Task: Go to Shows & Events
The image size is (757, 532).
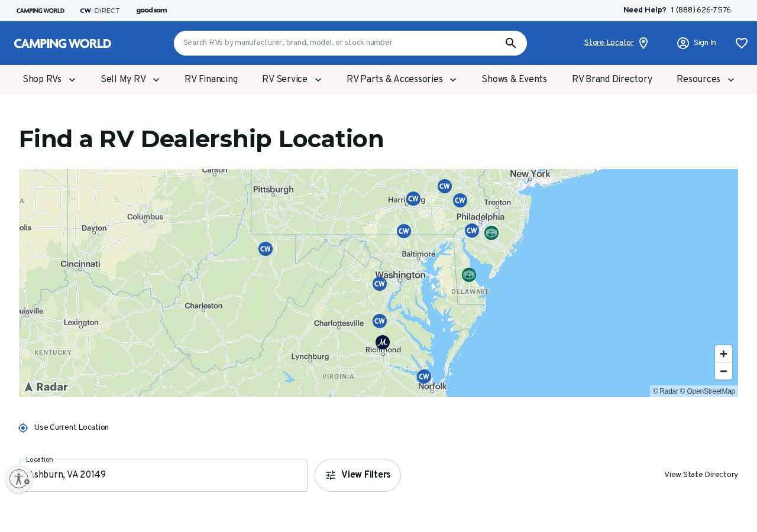Action: 515,79
